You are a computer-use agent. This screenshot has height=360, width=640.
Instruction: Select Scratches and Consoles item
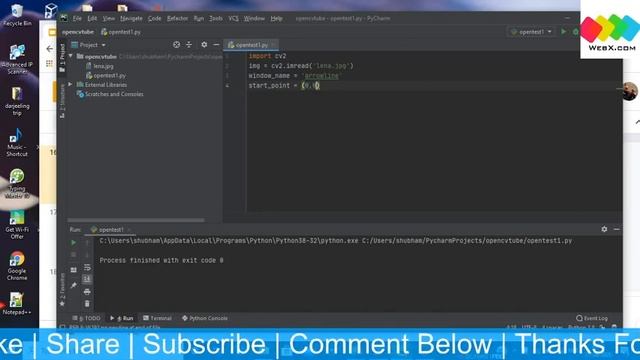tap(110, 94)
